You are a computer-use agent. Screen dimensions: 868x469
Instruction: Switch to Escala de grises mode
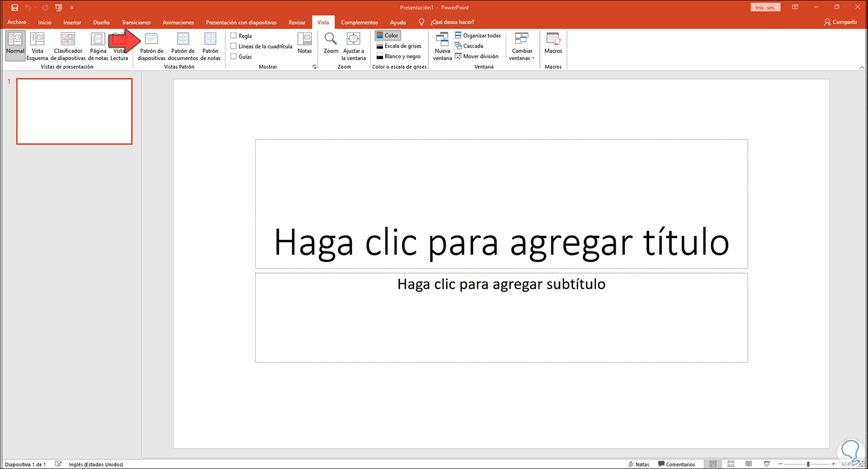point(399,46)
